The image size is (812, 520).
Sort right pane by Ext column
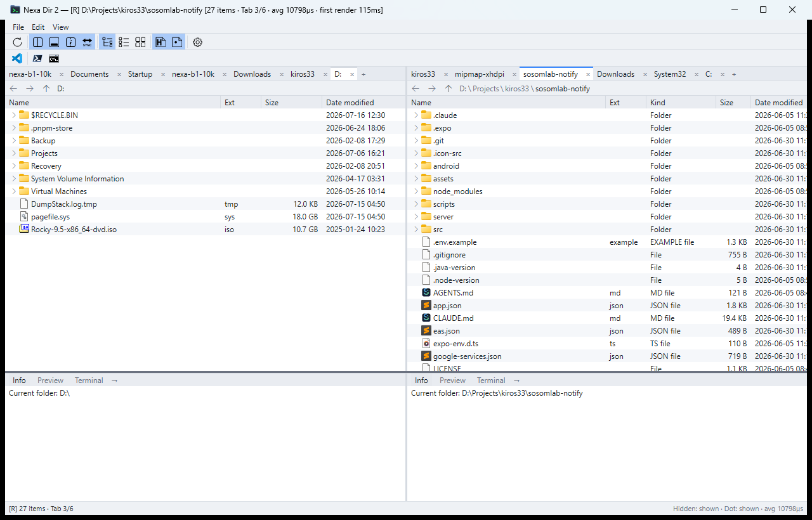[625, 102]
